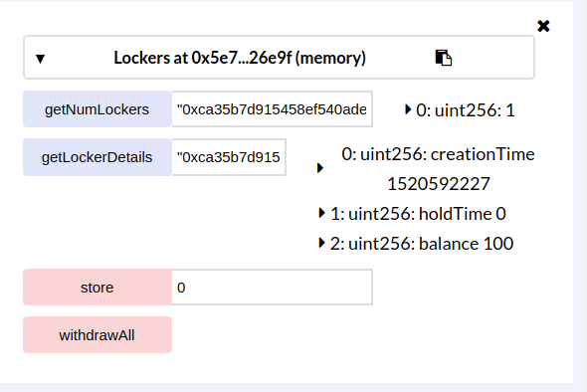Expand the creationTime result entry
The width and height of the screenshot is (587, 392).
point(320,168)
